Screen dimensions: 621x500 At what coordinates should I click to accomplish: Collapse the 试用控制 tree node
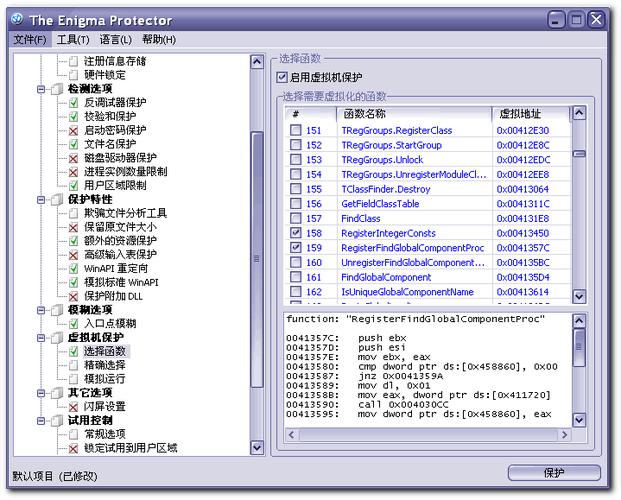tap(41, 420)
